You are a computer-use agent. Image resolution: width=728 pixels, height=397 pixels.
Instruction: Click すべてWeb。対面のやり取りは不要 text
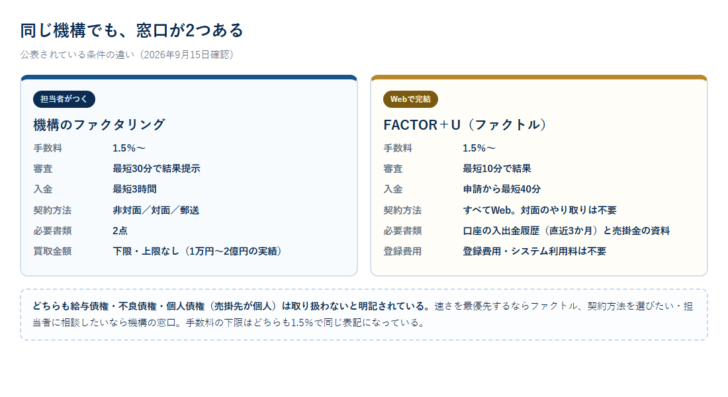pyautogui.click(x=540, y=210)
